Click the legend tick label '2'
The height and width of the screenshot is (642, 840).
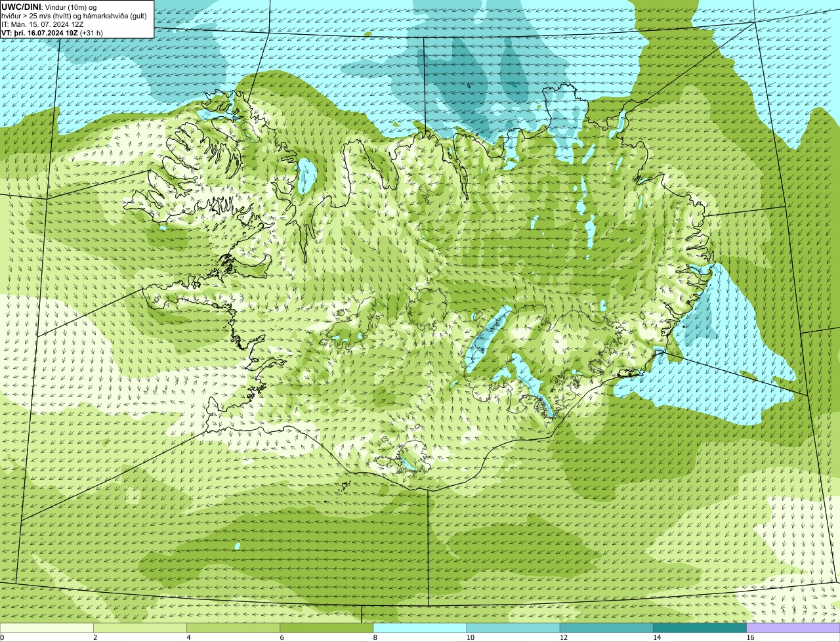(x=95, y=637)
